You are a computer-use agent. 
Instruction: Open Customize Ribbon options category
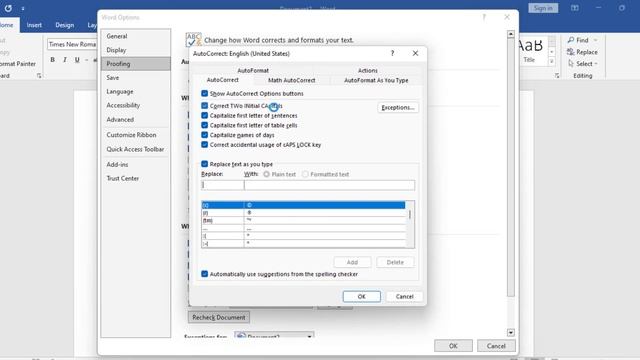(136, 135)
